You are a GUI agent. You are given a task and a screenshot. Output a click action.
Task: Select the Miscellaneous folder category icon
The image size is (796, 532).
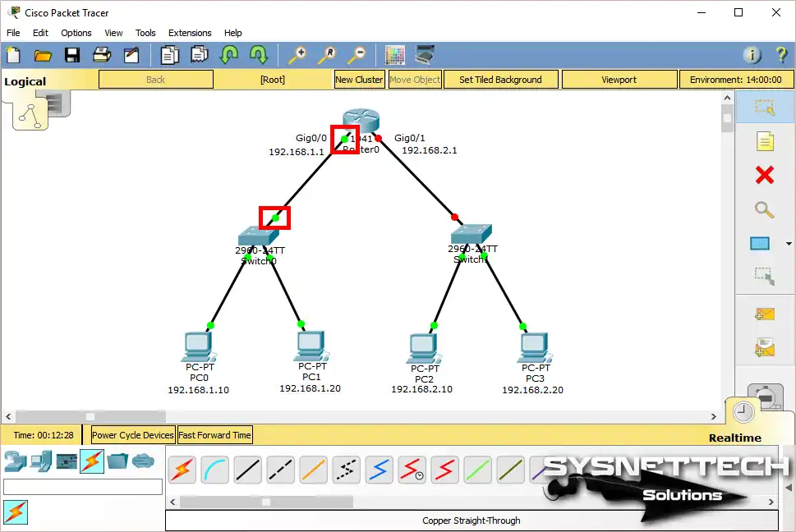click(x=117, y=461)
